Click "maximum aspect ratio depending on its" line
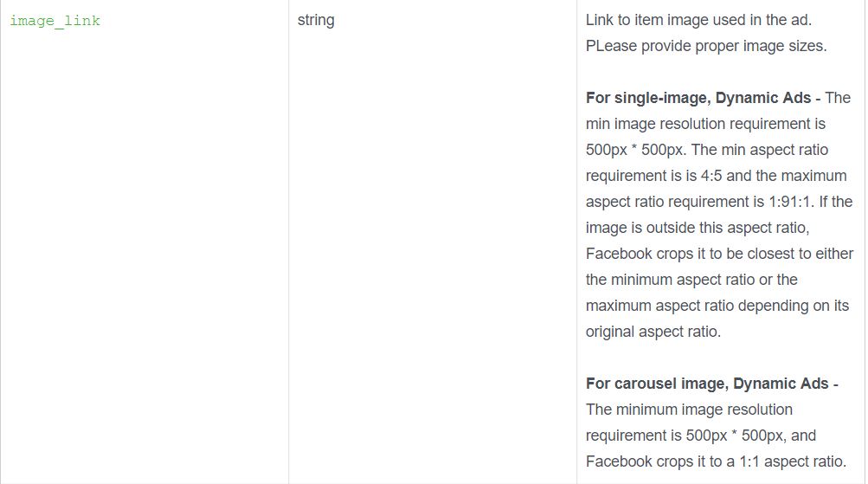The height and width of the screenshot is (484, 868). (717, 306)
